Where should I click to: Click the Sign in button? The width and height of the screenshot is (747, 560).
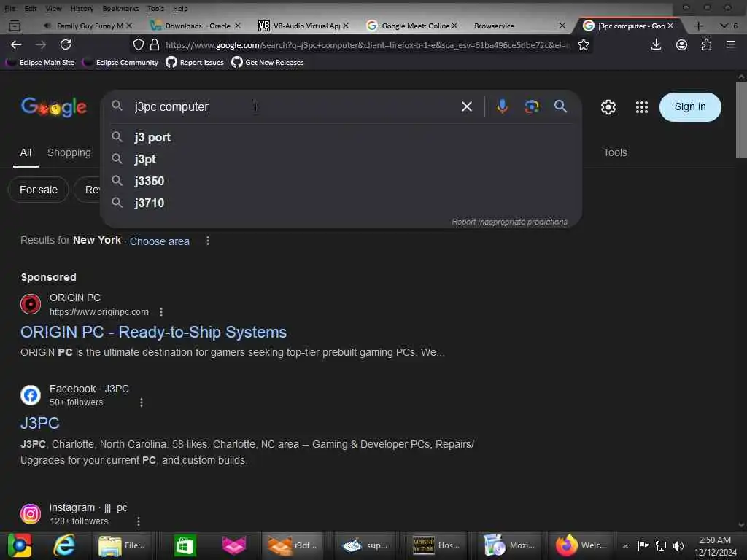click(690, 107)
